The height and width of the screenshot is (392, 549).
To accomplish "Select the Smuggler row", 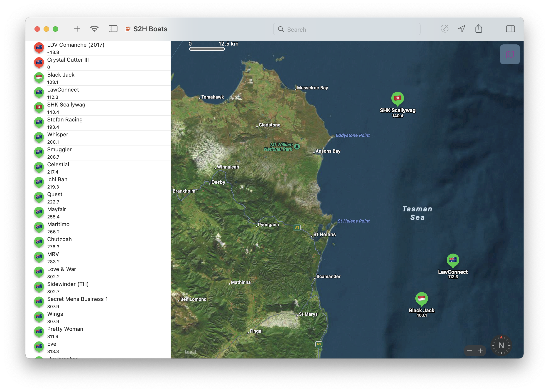I will (x=98, y=153).
